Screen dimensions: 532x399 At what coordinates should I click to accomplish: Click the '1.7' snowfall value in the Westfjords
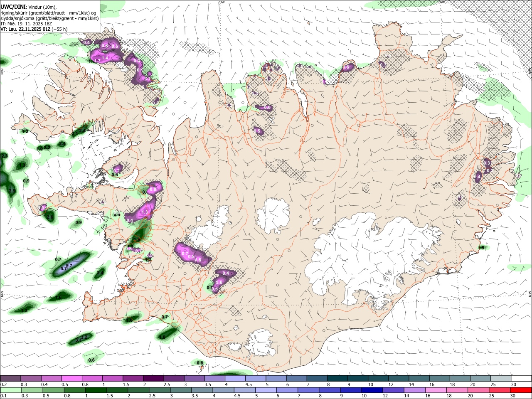pos(97,61)
